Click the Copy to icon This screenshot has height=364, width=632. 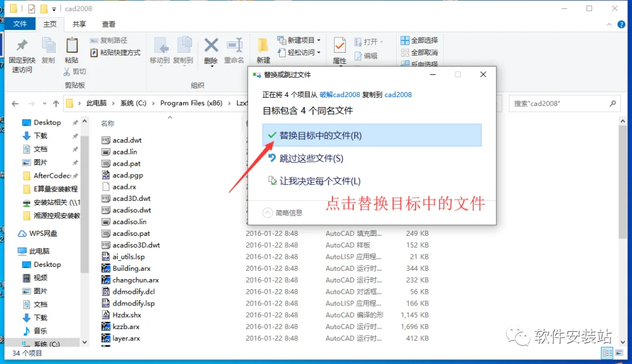pos(184,46)
